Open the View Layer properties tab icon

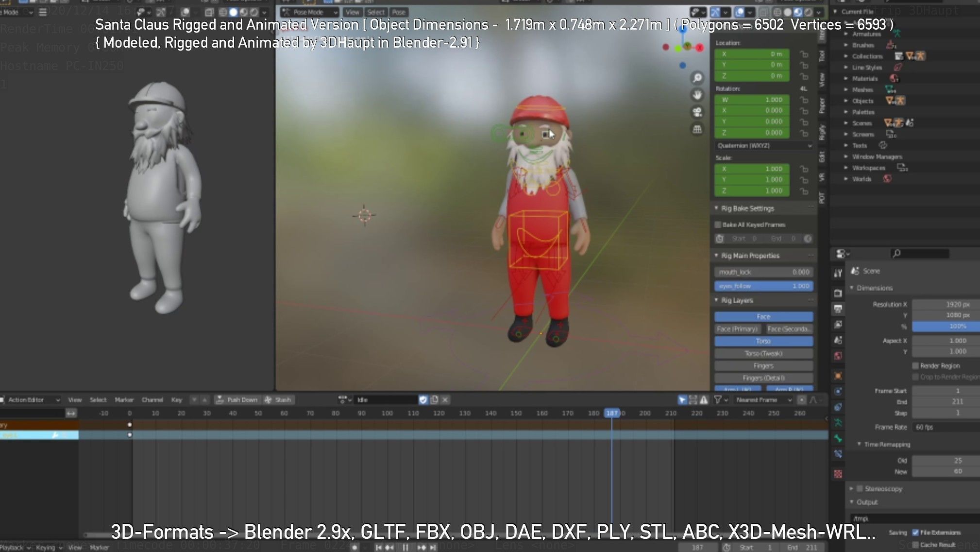[838, 324]
